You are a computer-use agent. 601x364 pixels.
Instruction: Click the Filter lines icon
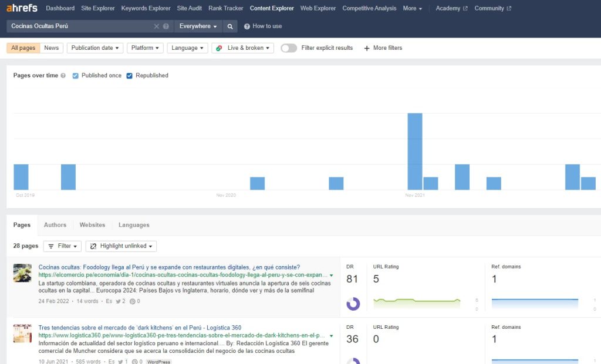click(x=51, y=246)
